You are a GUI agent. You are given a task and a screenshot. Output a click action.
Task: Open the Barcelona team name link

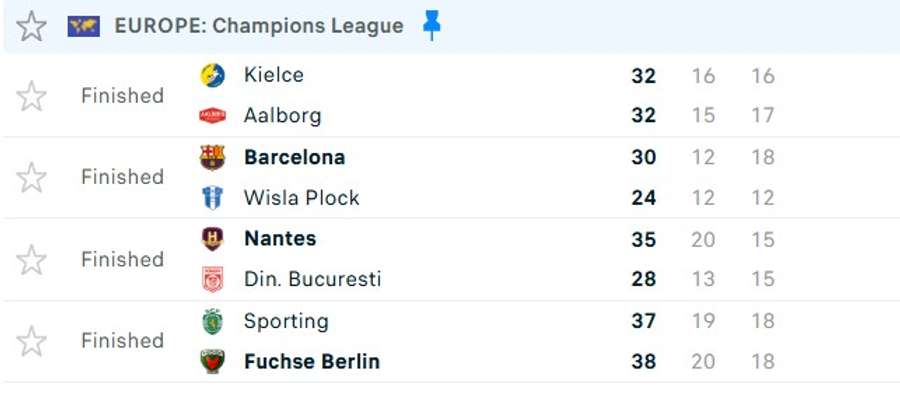(x=294, y=157)
